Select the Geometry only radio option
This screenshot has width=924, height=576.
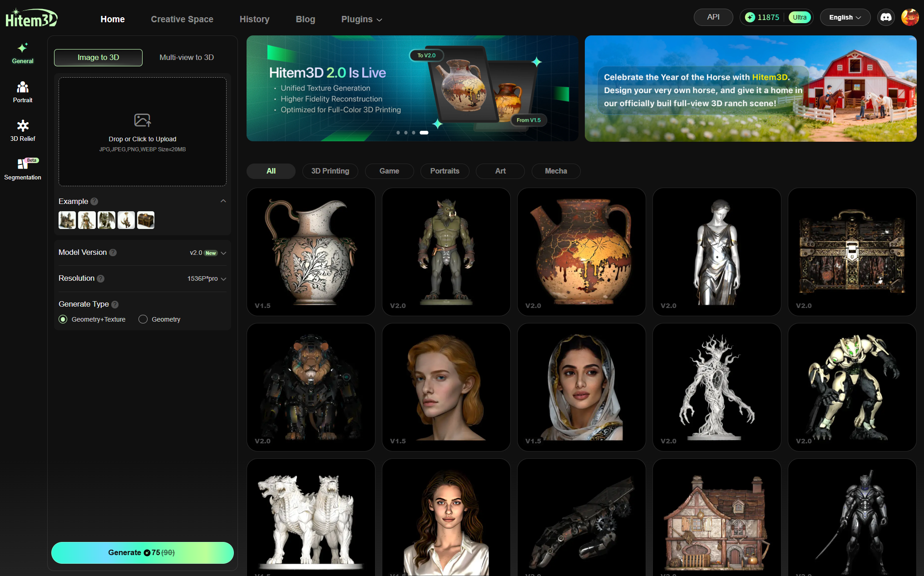tap(143, 319)
